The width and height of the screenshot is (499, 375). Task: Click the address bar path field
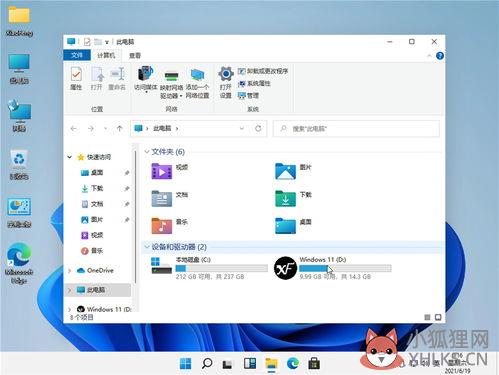click(199, 129)
